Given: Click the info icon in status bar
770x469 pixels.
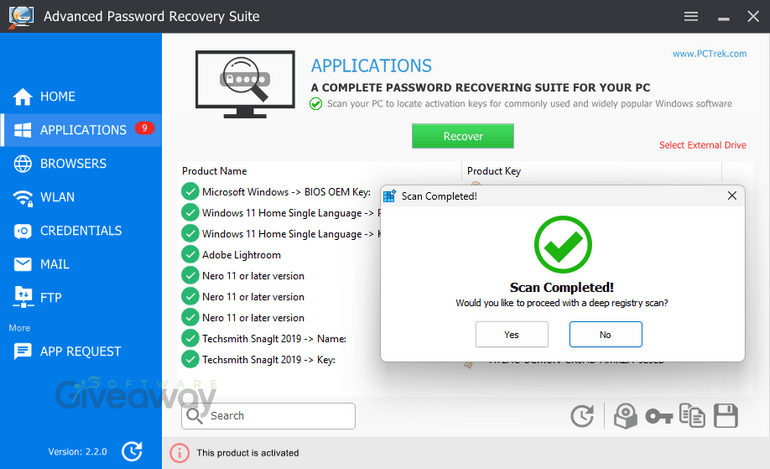Looking at the screenshot, I should point(180,453).
